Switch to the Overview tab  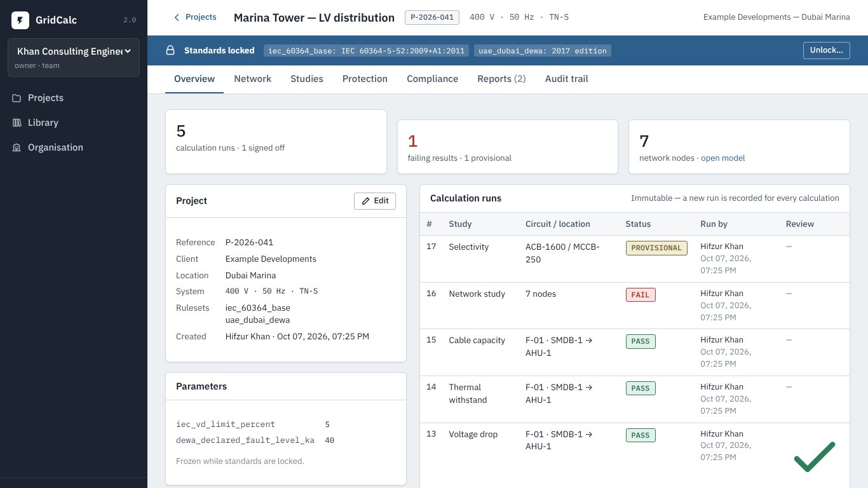coord(194,79)
